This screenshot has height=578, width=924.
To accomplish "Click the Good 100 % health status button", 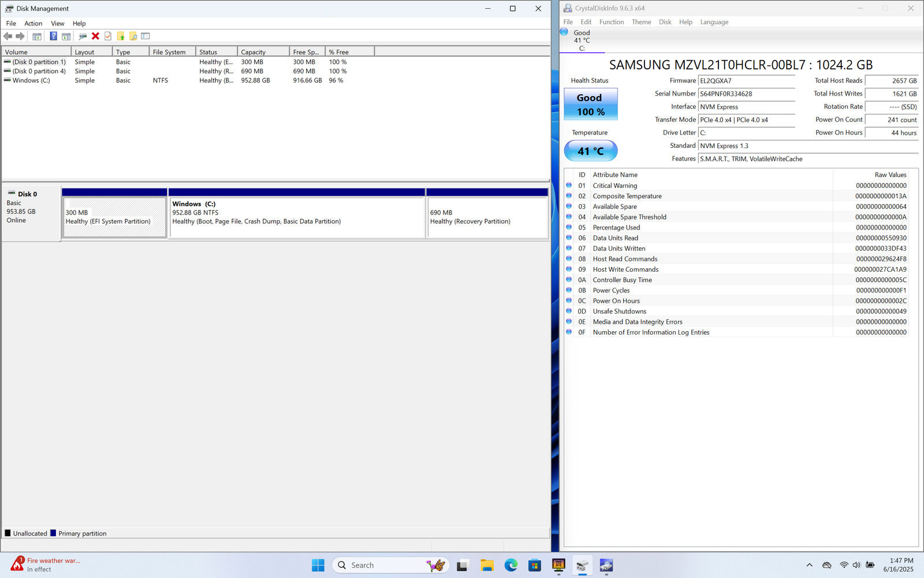I will pos(590,104).
